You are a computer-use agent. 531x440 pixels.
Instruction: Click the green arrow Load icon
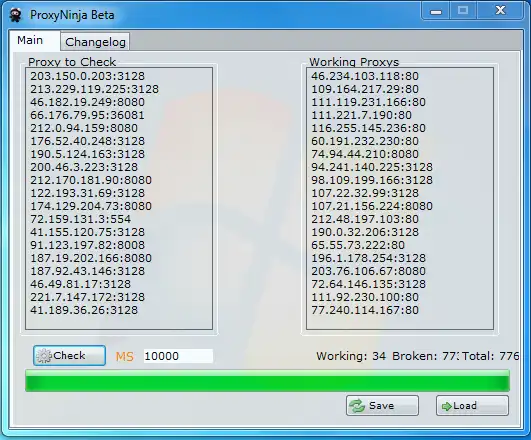click(447, 406)
